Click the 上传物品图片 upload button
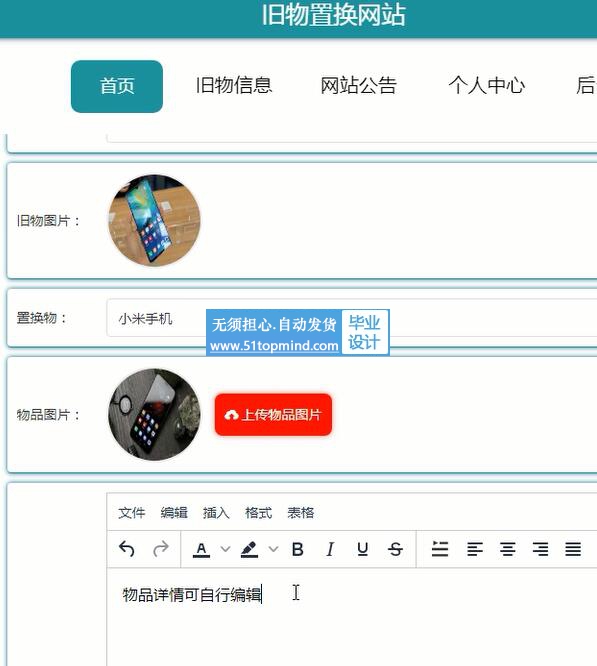The width and height of the screenshot is (597, 666). [273, 415]
